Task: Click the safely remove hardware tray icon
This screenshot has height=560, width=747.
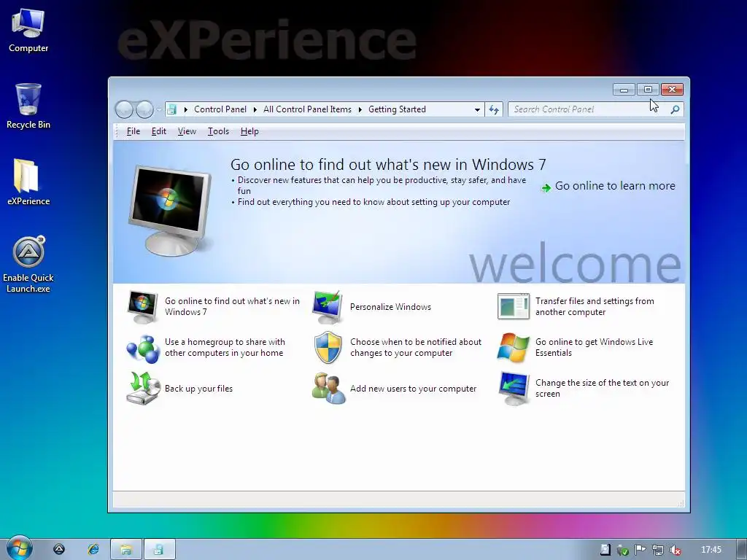Action: [x=622, y=550]
